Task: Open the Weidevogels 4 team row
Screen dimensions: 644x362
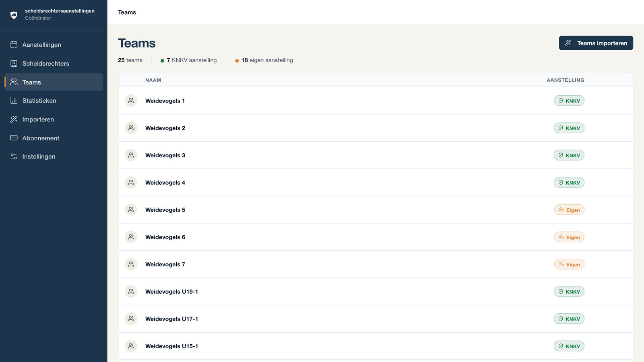Action: 376,183
